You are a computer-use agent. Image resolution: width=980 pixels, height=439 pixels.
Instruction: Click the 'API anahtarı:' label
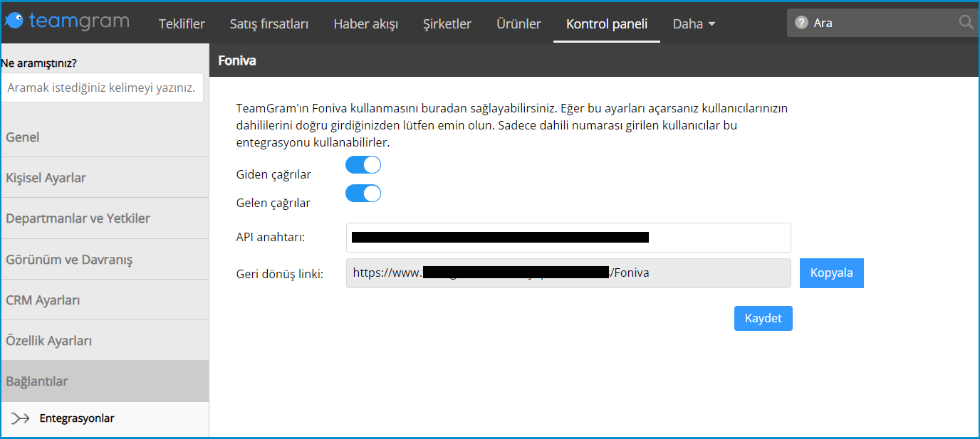click(271, 237)
